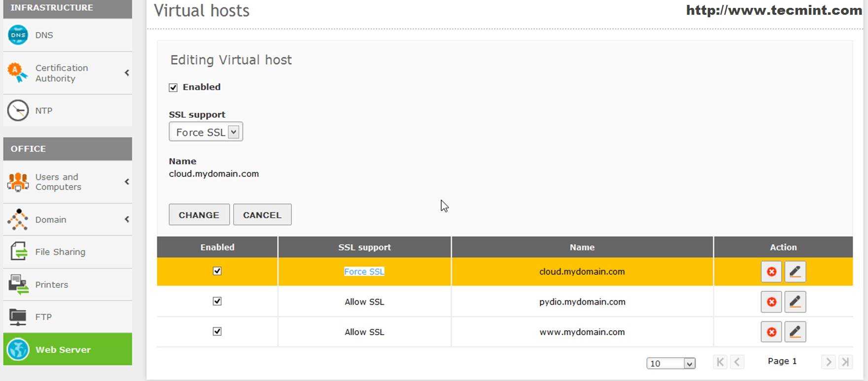Delete the cloud.mydomain.com virtual host
868x381 pixels.
tap(771, 272)
